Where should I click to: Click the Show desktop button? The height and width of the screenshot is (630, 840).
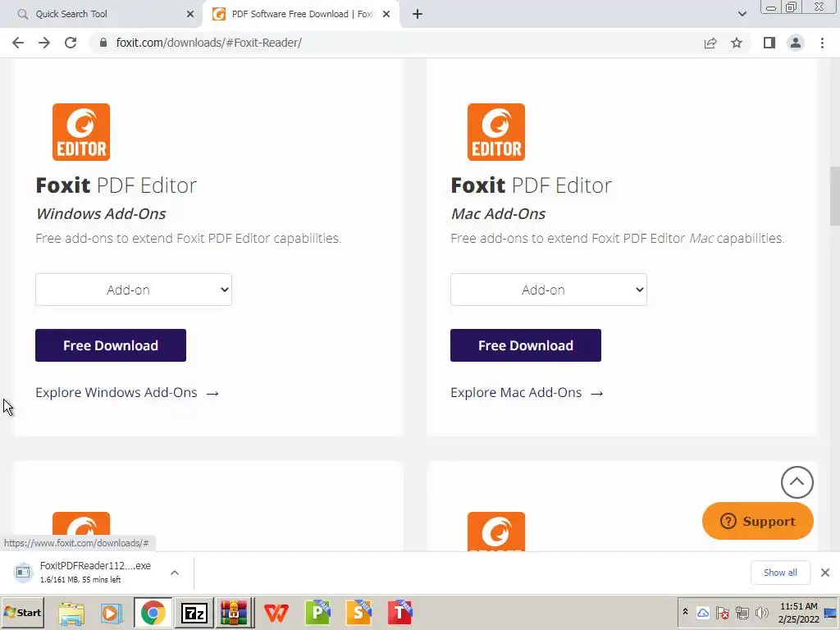click(831, 613)
